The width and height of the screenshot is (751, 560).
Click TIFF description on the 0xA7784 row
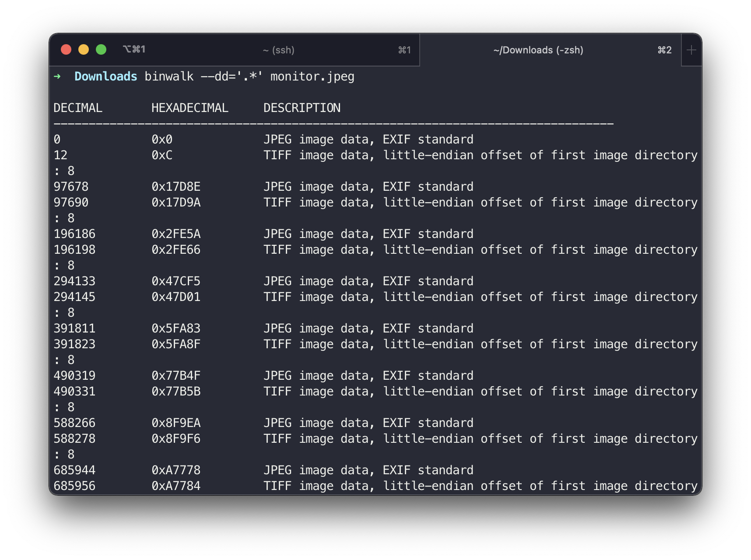pyautogui.click(x=481, y=486)
